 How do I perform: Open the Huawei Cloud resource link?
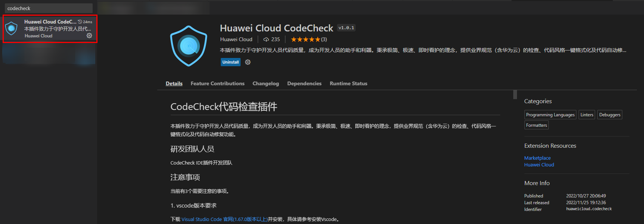coord(539,165)
